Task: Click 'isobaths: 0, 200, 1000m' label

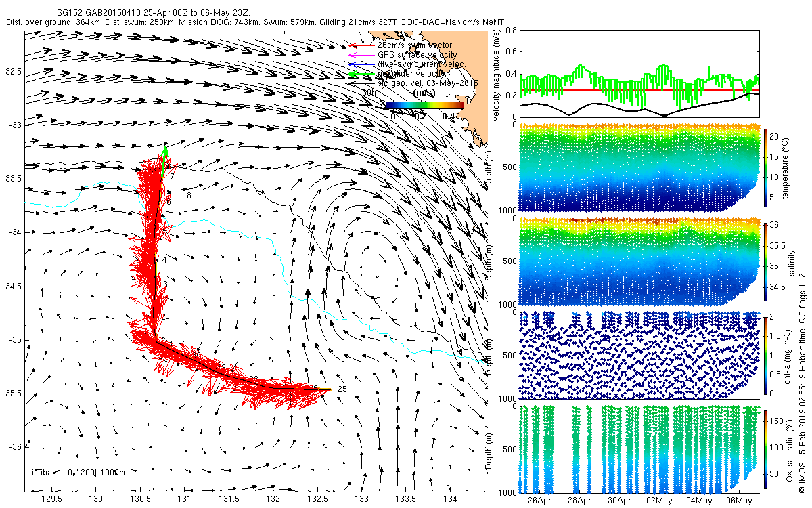Action: (78, 472)
